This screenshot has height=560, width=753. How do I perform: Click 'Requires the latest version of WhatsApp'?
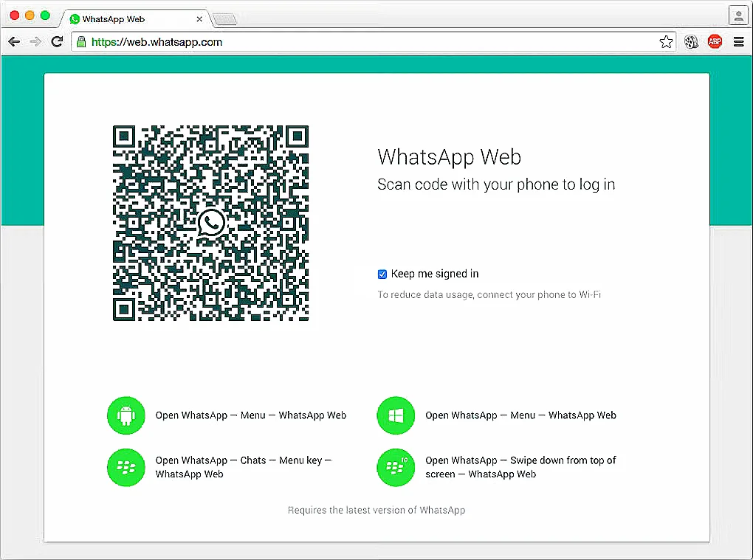tap(376, 510)
